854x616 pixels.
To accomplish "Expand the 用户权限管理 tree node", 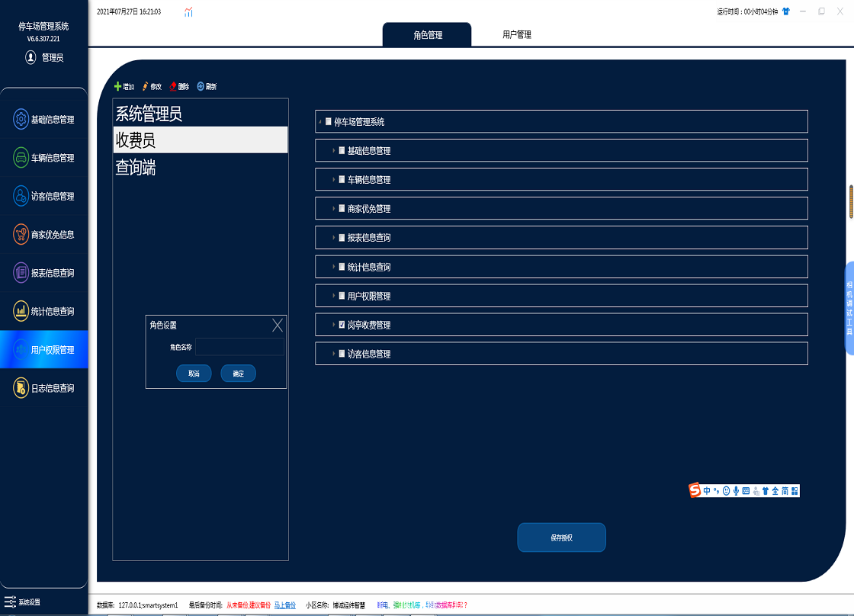I will click(x=334, y=296).
